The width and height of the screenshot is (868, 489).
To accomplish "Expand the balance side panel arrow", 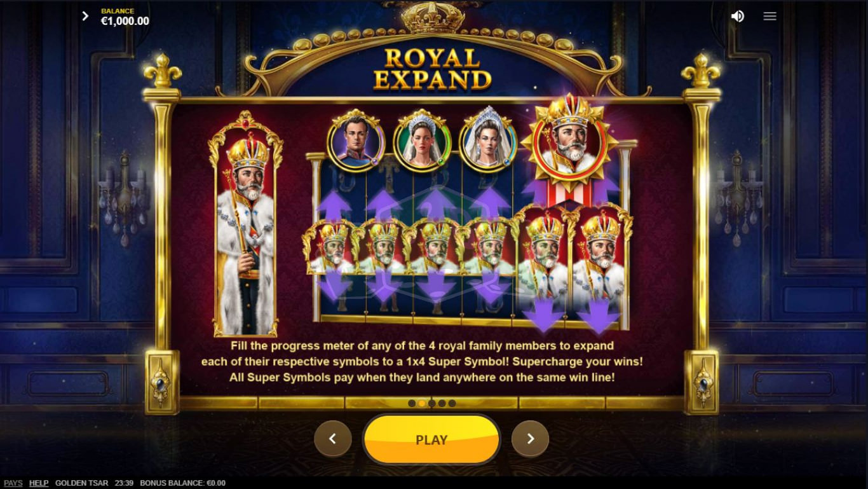I will point(85,16).
